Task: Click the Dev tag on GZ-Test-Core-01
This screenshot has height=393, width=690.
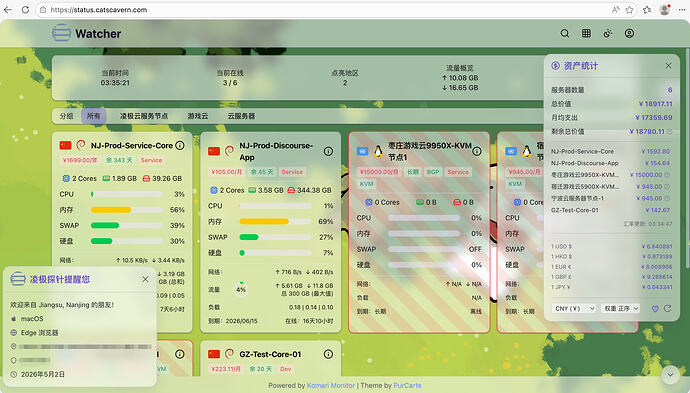Action: click(286, 369)
